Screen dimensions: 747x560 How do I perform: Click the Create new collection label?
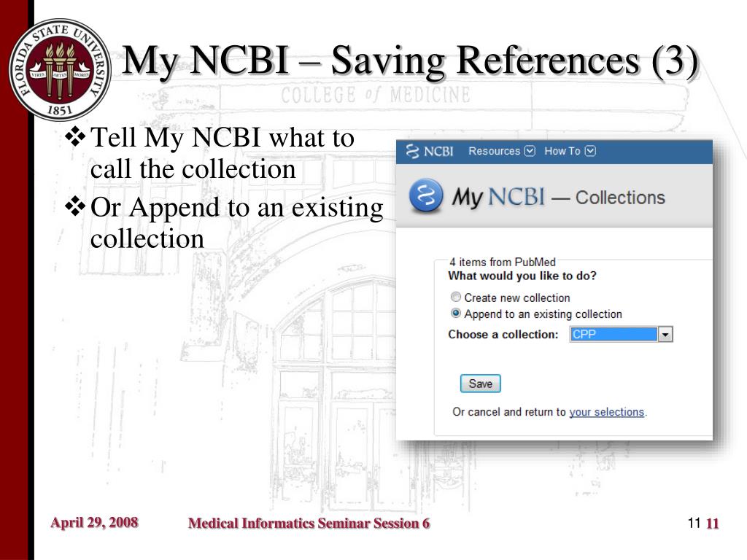[517, 297]
